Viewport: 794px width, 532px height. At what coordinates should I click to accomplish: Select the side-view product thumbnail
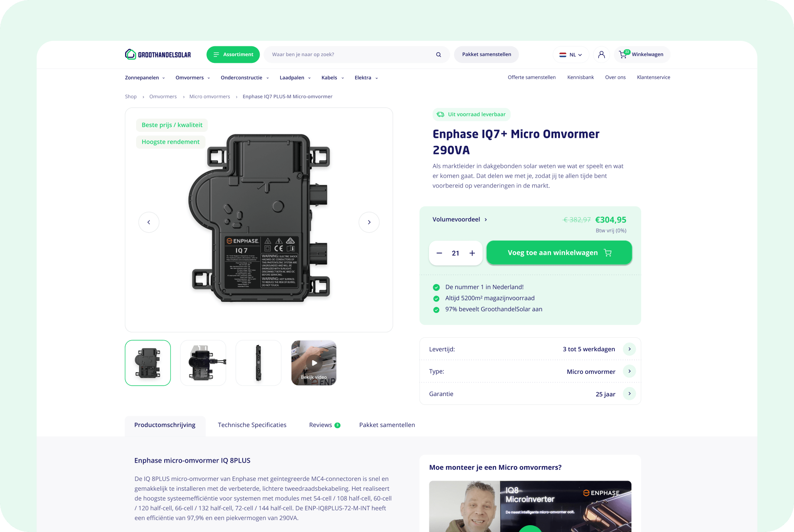tap(258, 363)
